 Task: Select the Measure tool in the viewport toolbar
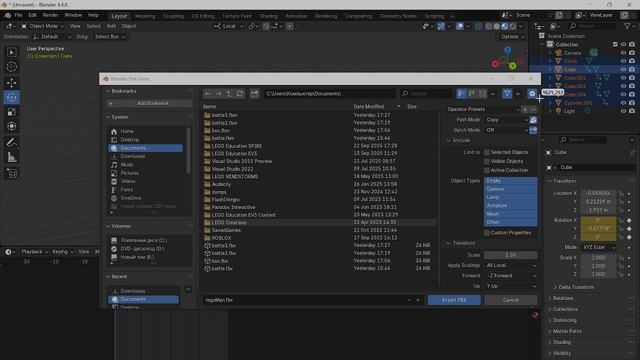(11, 158)
